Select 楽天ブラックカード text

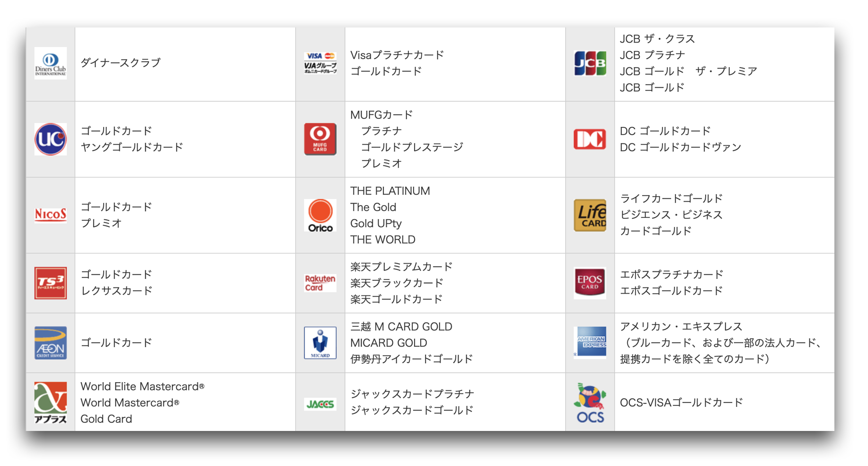(397, 283)
